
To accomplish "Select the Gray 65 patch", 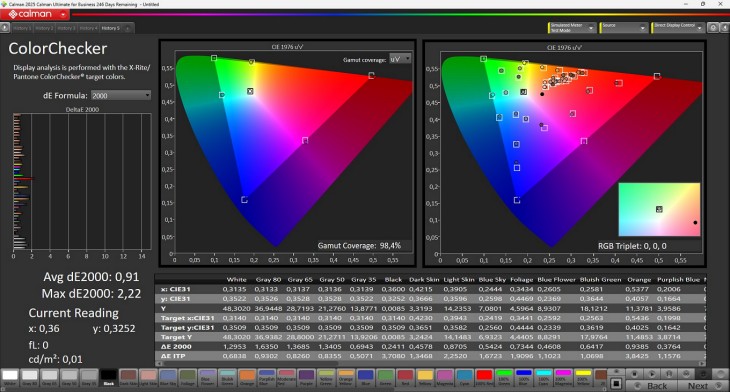I will pos(49,378).
